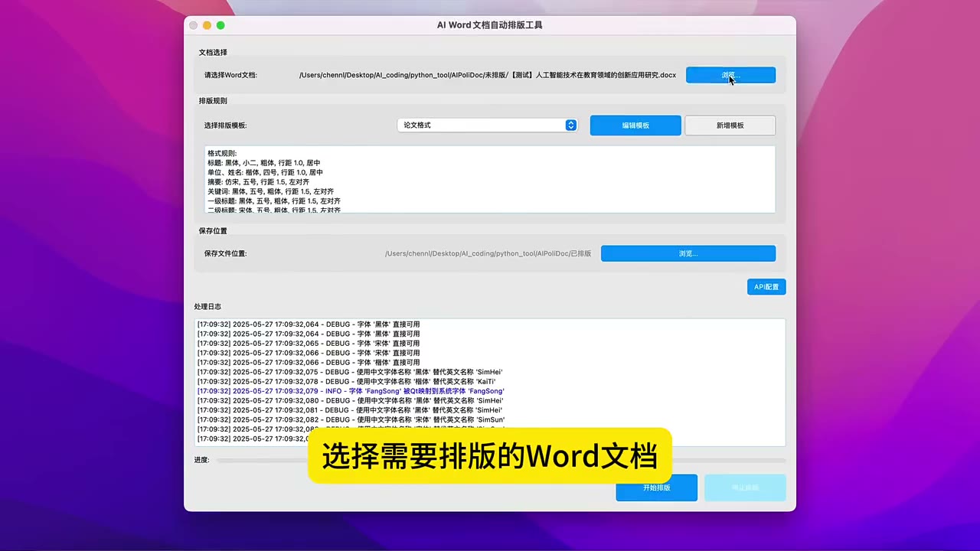
Task: Click the 请选择Word文档 label
Action: click(230, 75)
